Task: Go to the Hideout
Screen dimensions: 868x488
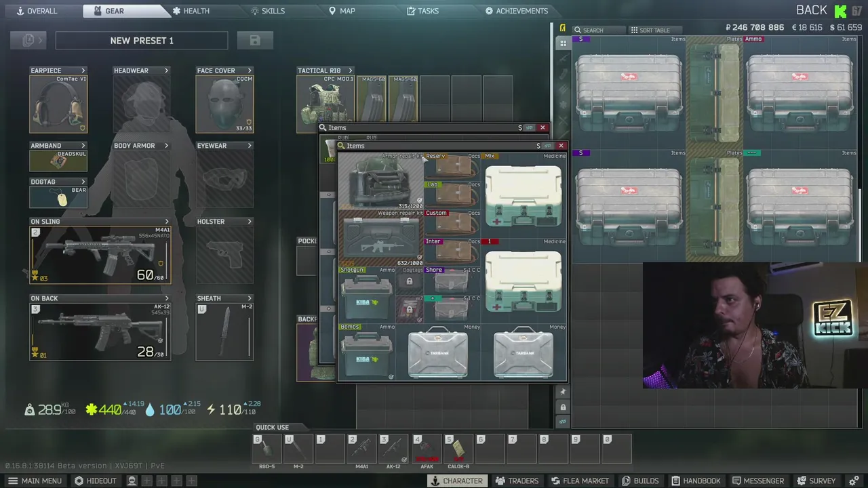Action: tap(96, 481)
